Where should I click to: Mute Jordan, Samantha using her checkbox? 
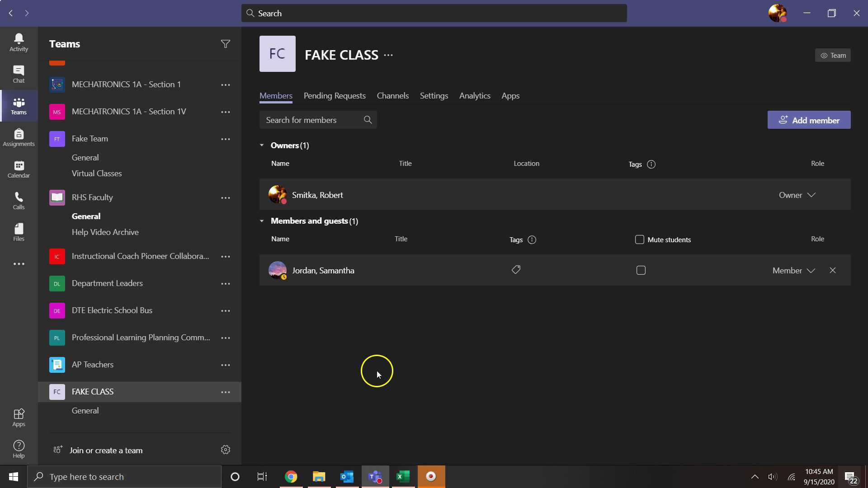tap(641, 270)
